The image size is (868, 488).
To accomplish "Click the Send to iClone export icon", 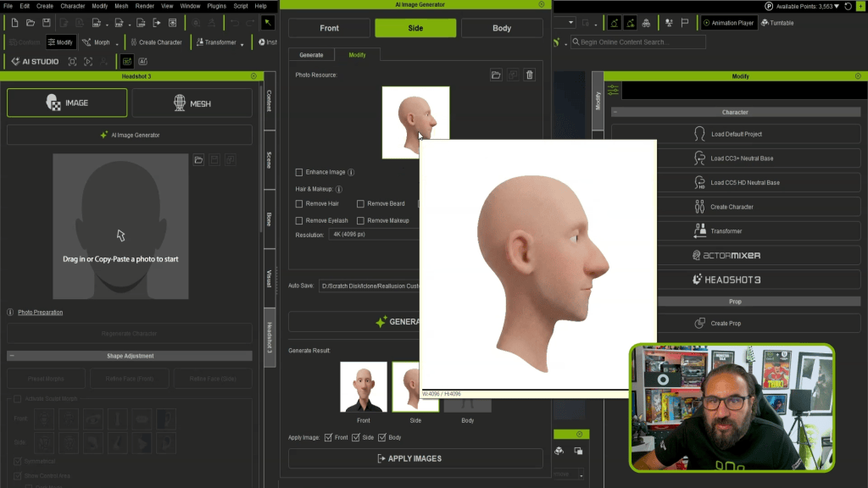I will point(157,23).
